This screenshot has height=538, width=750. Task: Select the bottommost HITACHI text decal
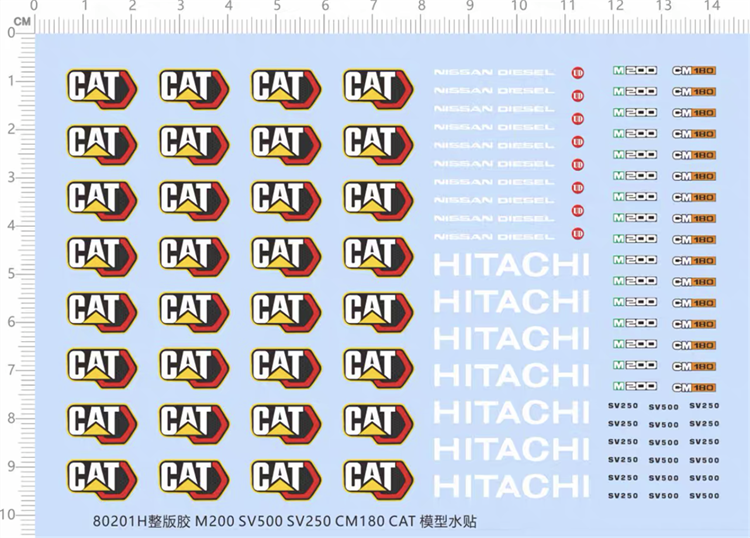(512, 485)
